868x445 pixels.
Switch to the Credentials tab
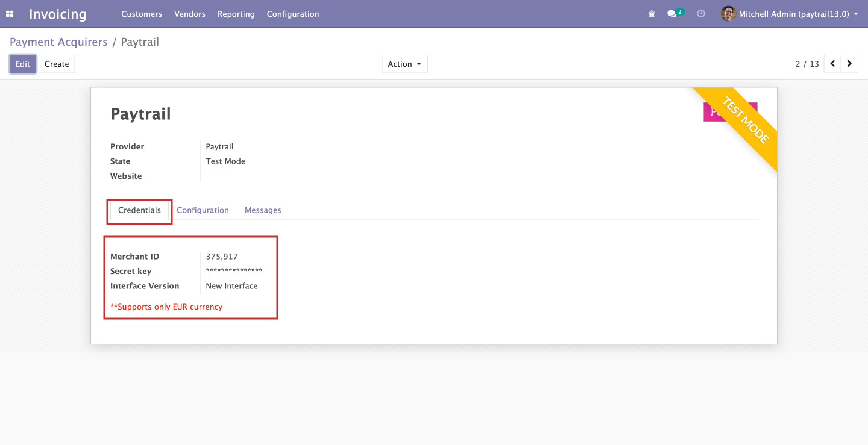tap(139, 210)
